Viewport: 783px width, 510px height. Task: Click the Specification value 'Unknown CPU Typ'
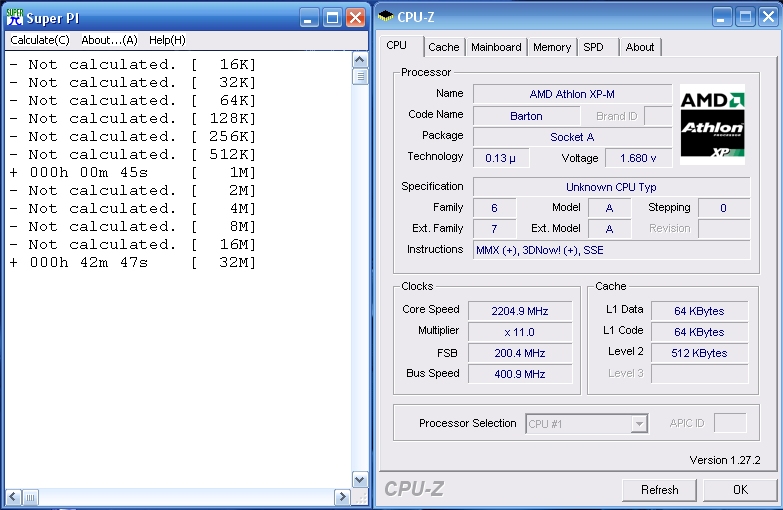611,187
